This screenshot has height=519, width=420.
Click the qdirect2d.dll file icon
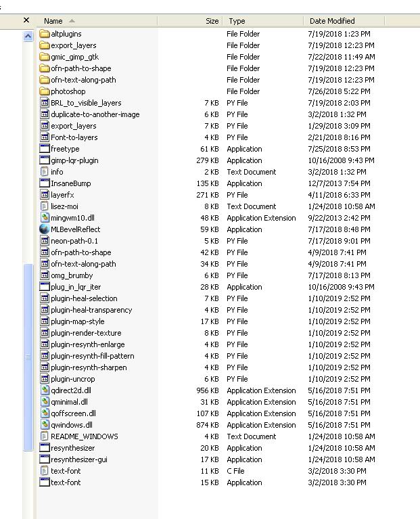point(45,390)
